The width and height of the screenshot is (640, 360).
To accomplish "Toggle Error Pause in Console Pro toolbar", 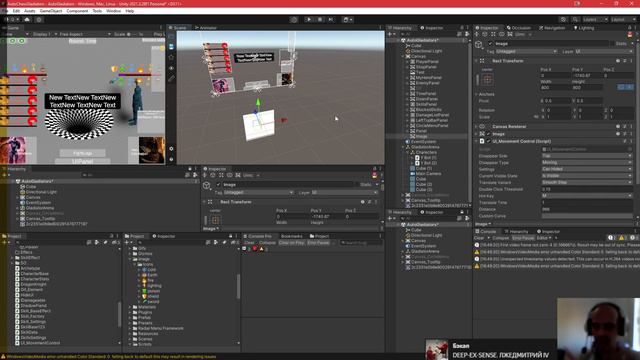I will (x=318, y=242).
